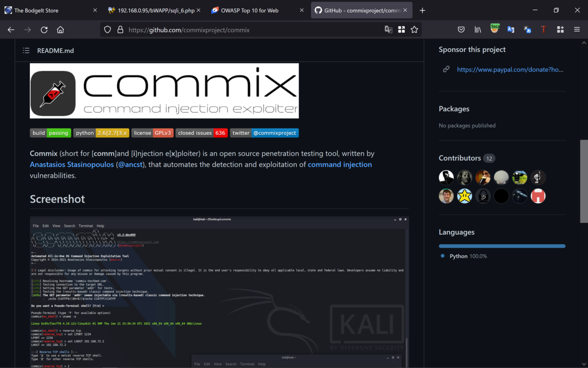Viewport: 588px width, 368px height.
Task: Click the tracking protection shield
Action: click(x=107, y=29)
